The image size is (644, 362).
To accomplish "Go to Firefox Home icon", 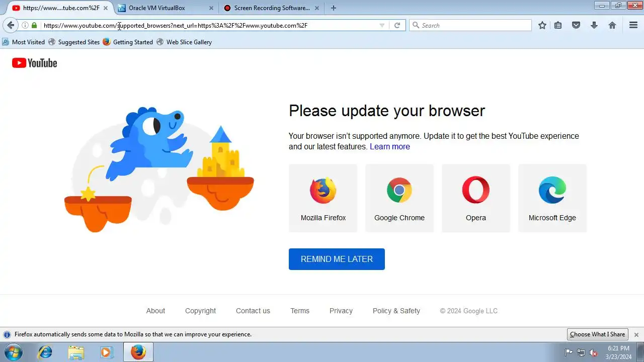I will [x=612, y=25].
